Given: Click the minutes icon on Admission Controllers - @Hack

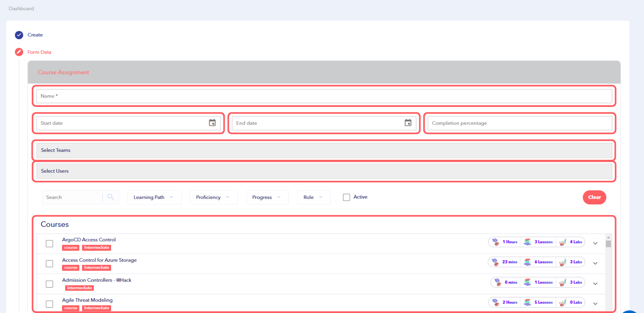Looking at the screenshot, I should coord(497,282).
